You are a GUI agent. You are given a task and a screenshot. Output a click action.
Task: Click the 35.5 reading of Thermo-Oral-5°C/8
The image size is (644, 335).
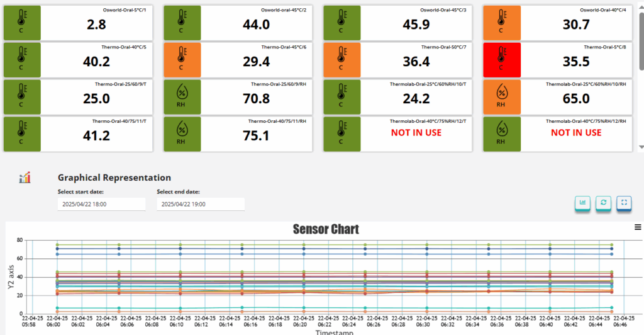tap(576, 61)
